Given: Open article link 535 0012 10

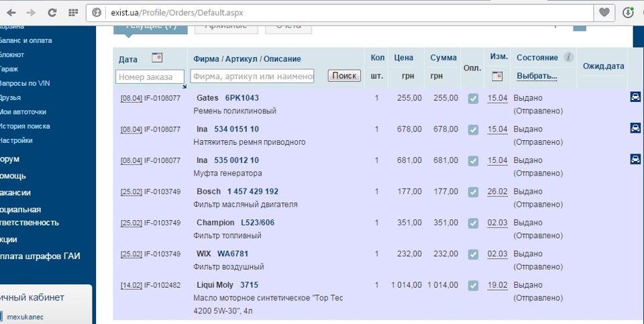Looking at the screenshot, I should pos(237,160).
